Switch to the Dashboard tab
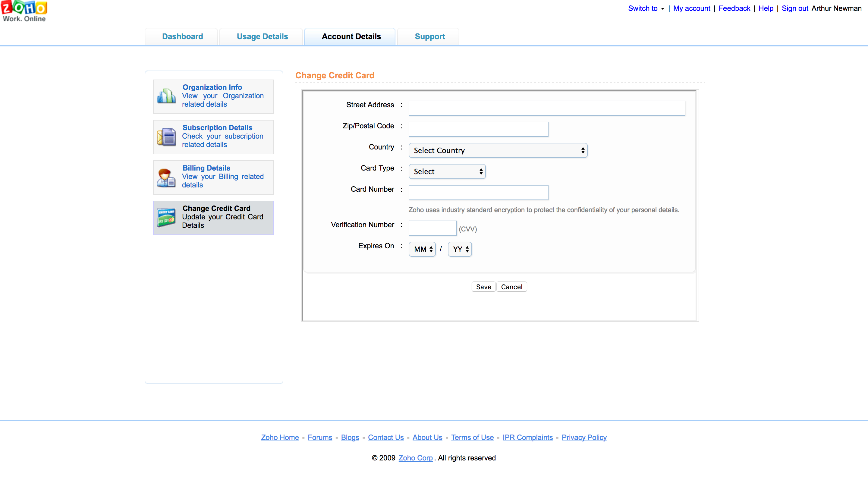The image size is (868, 496). click(x=182, y=36)
